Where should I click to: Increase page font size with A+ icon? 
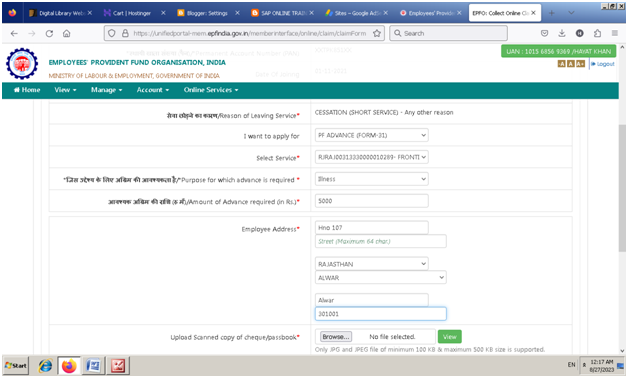pos(580,64)
